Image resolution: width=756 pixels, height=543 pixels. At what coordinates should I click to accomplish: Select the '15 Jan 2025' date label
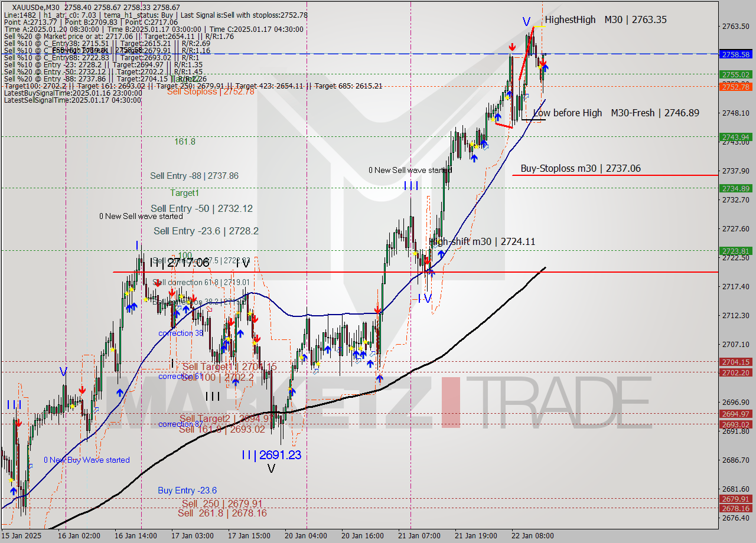click(x=22, y=536)
